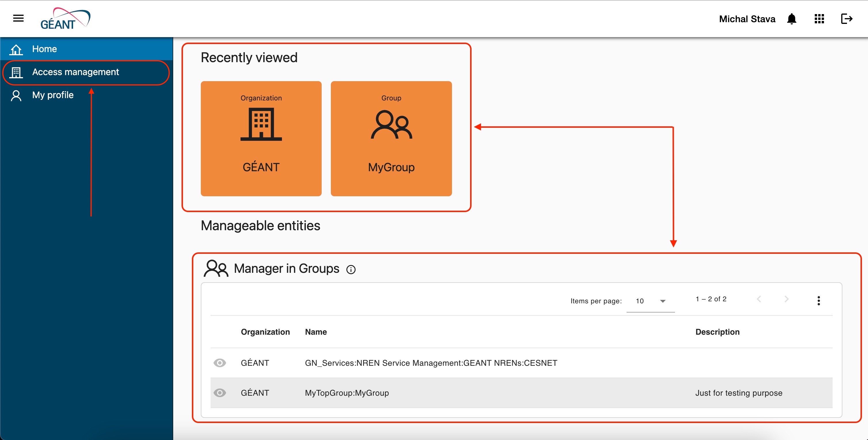Open notifications bell icon

pos(791,19)
